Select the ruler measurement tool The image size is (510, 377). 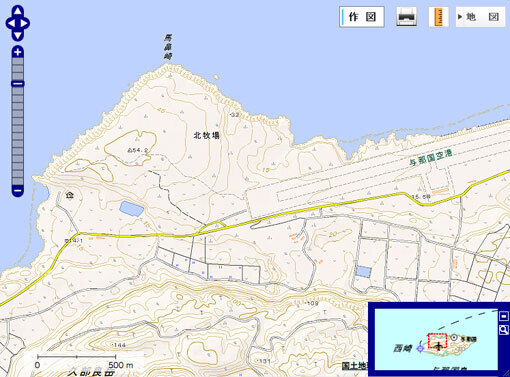pyautogui.click(x=438, y=17)
